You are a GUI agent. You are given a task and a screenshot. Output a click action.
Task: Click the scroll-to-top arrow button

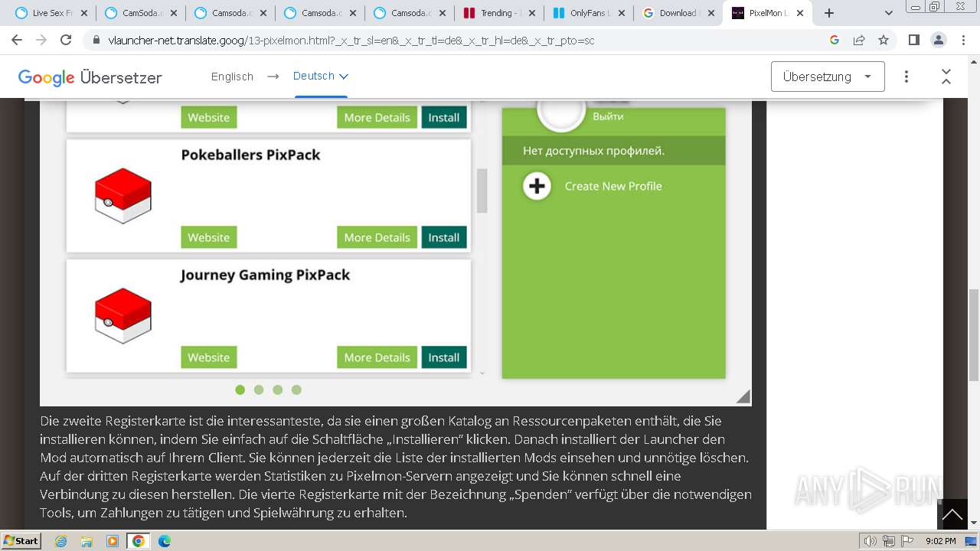(952, 514)
